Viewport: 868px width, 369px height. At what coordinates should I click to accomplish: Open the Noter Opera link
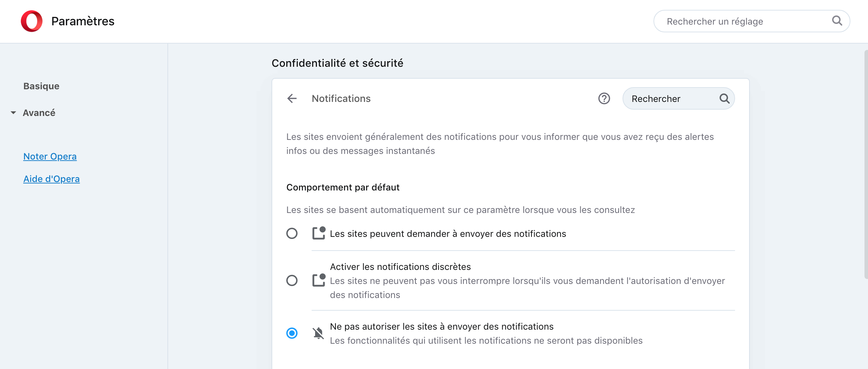50,156
